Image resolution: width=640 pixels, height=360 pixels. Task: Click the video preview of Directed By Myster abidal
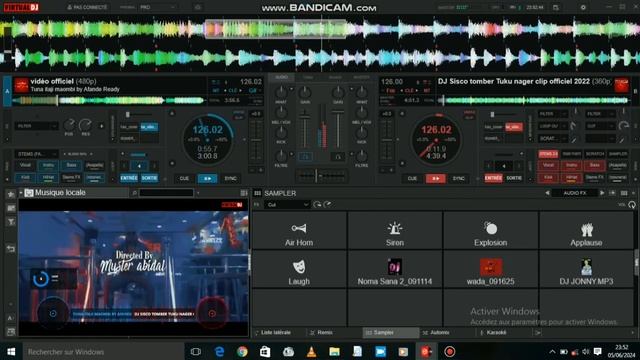click(133, 267)
